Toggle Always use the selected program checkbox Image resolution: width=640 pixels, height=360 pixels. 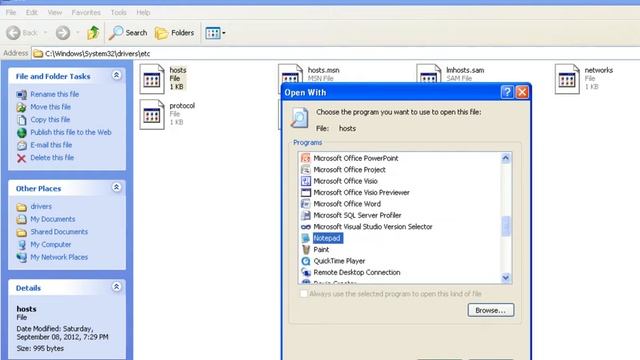[304, 294]
